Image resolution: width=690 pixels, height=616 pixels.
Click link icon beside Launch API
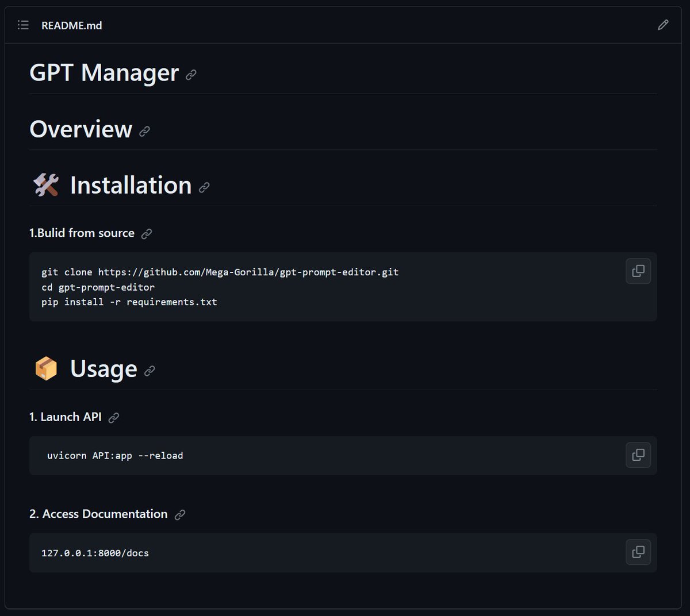coord(114,418)
